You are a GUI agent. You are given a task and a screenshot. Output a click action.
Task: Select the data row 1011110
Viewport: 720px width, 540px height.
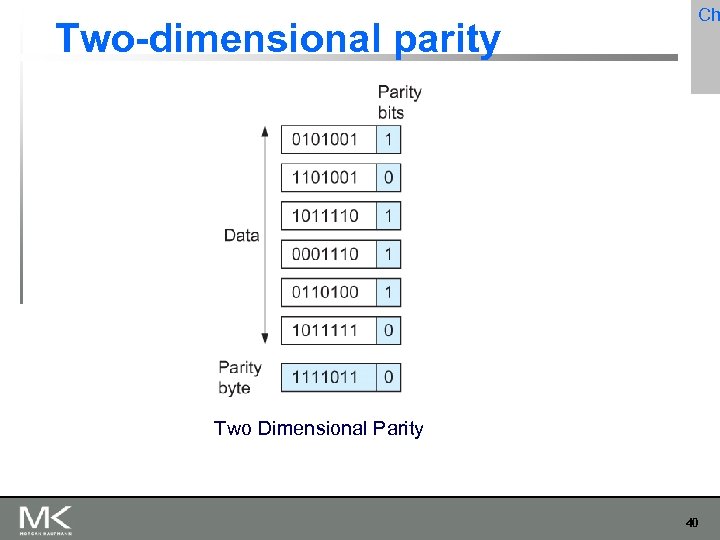tap(329, 216)
